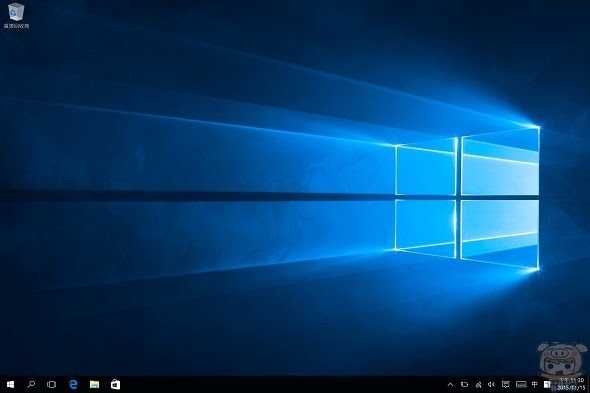The width and height of the screenshot is (590, 393).
Task: Open the taskbar search magnifier
Action: coord(31,384)
